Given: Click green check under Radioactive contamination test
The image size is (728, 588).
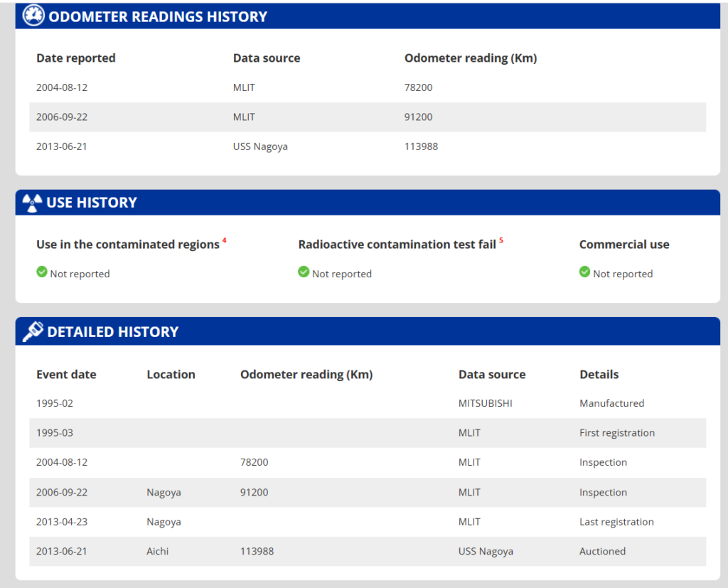Looking at the screenshot, I should 304,272.
